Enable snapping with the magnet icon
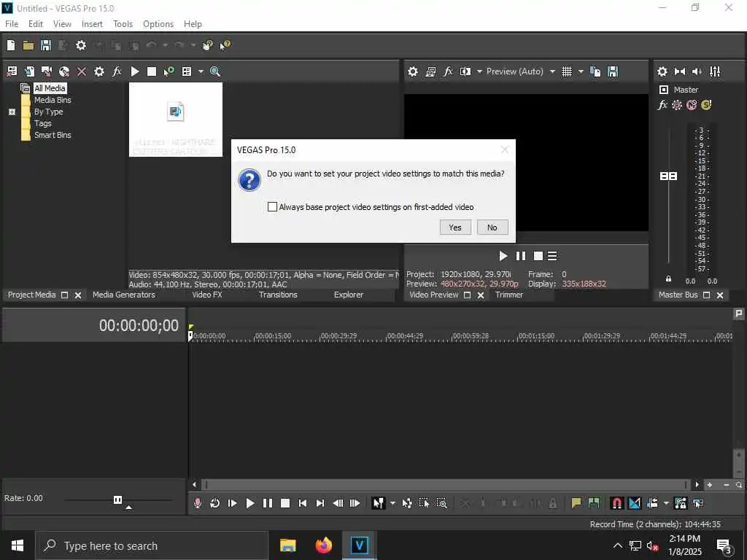 (x=616, y=503)
